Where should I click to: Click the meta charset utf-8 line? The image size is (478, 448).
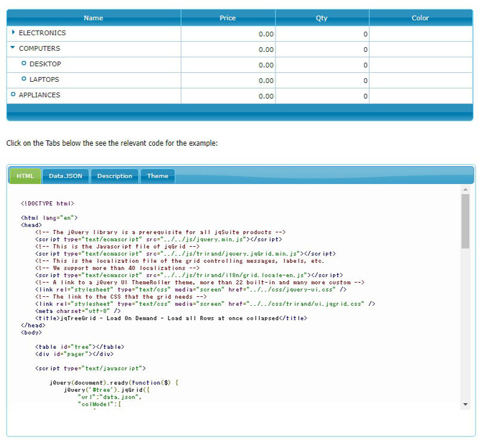pos(78,311)
